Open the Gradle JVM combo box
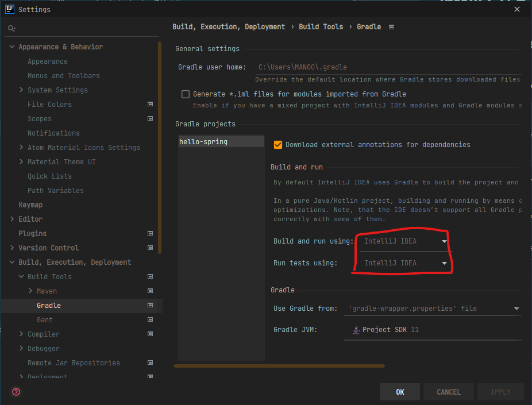 click(433, 330)
